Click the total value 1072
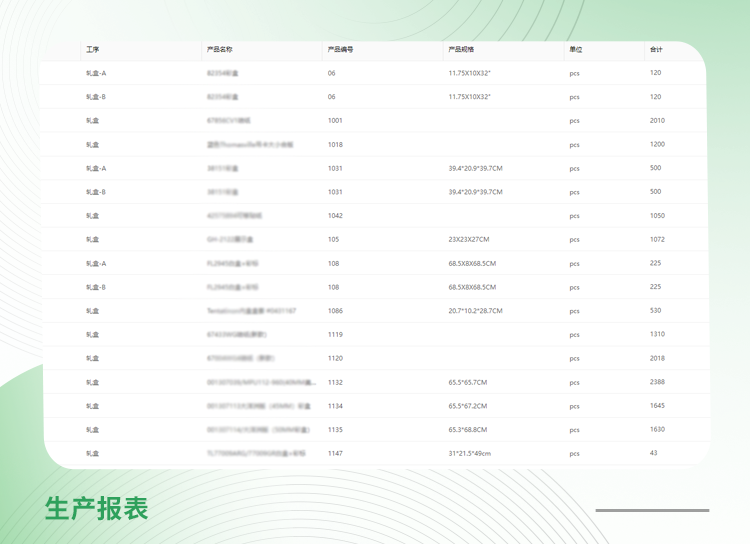This screenshot has width=750, height=544. point(657,239)
